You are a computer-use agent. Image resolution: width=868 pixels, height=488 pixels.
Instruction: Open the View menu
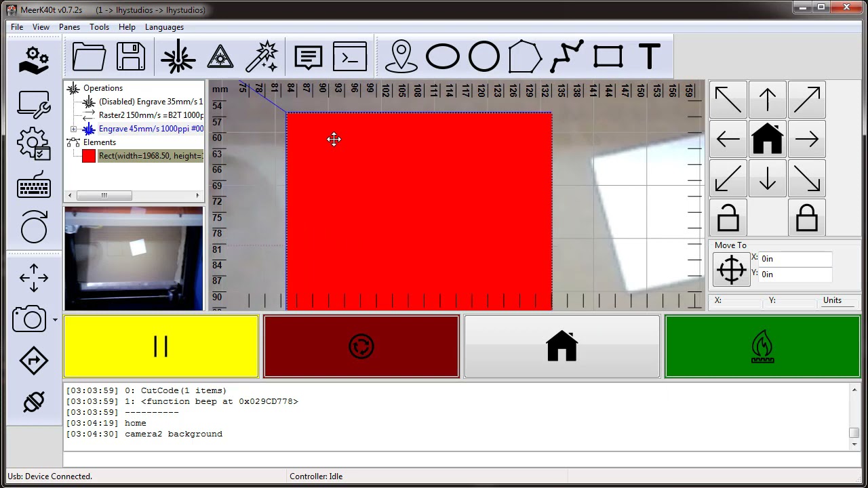[41, 27]
